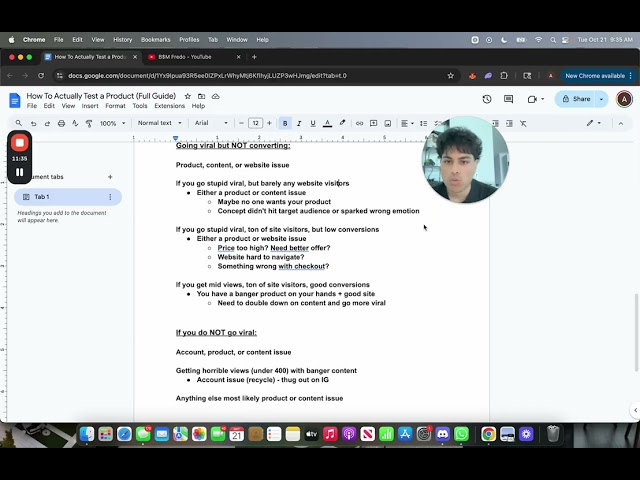Click the search menus magnifier icon

point(19,123)
